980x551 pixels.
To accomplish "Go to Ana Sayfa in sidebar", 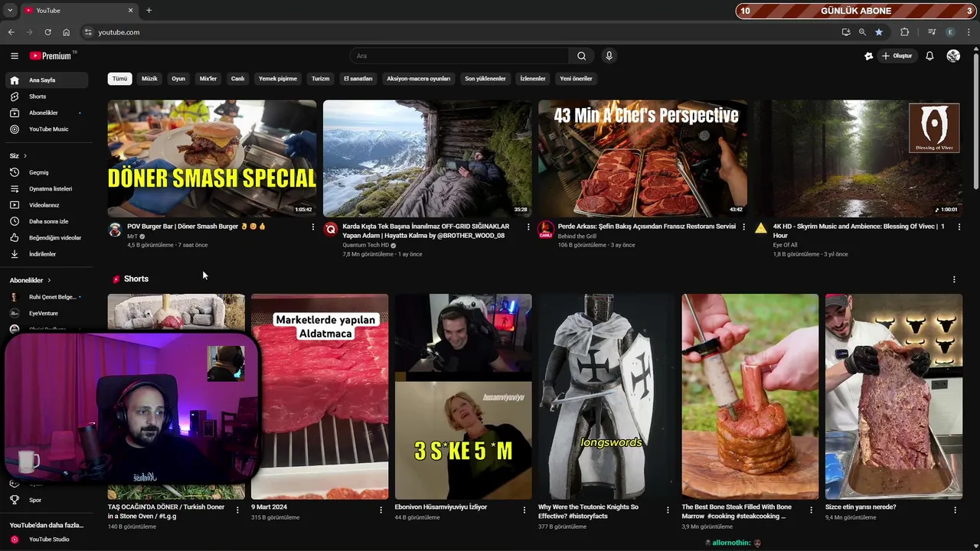I will 47,80.
